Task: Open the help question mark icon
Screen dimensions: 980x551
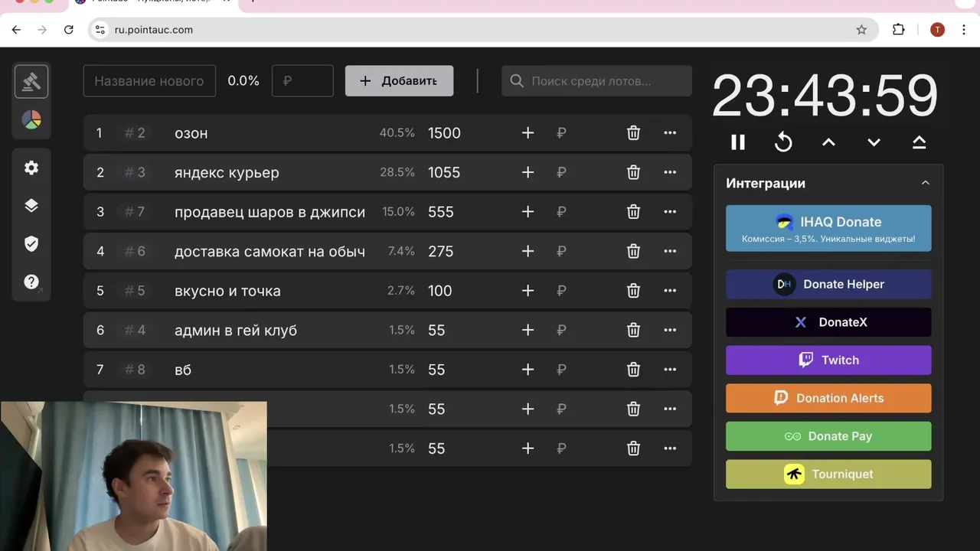Action: click(x=31, y=282)
